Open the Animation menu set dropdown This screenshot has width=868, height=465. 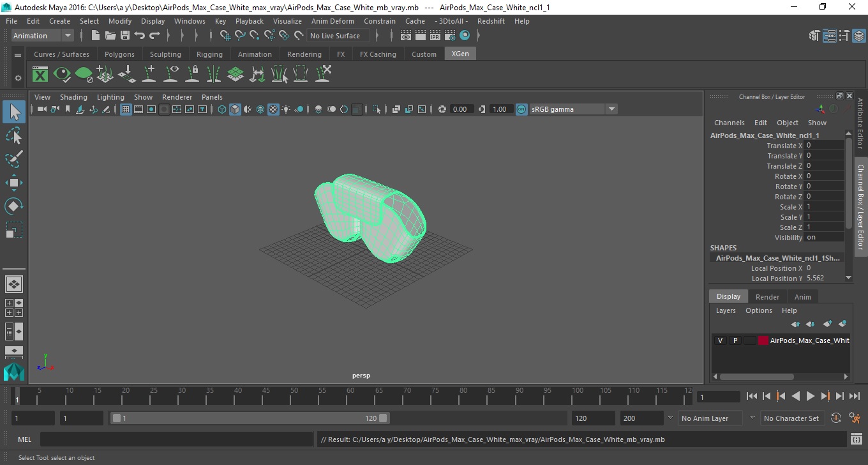tap(43, 36)
